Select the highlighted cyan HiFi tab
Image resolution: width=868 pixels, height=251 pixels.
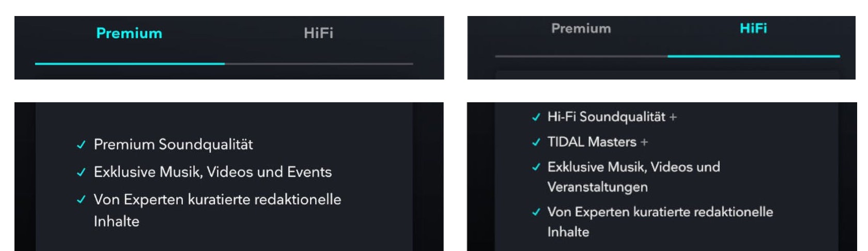pos(753,28)
